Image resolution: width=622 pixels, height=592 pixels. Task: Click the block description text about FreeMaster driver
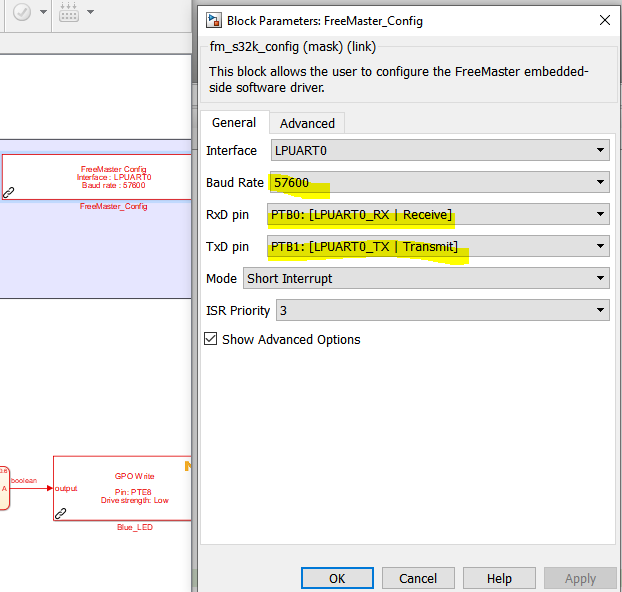(x=399, y=79)
